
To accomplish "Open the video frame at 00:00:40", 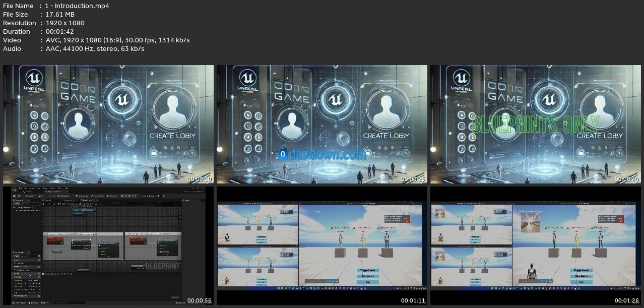I will pyautogui.click(x=535, y=124).
